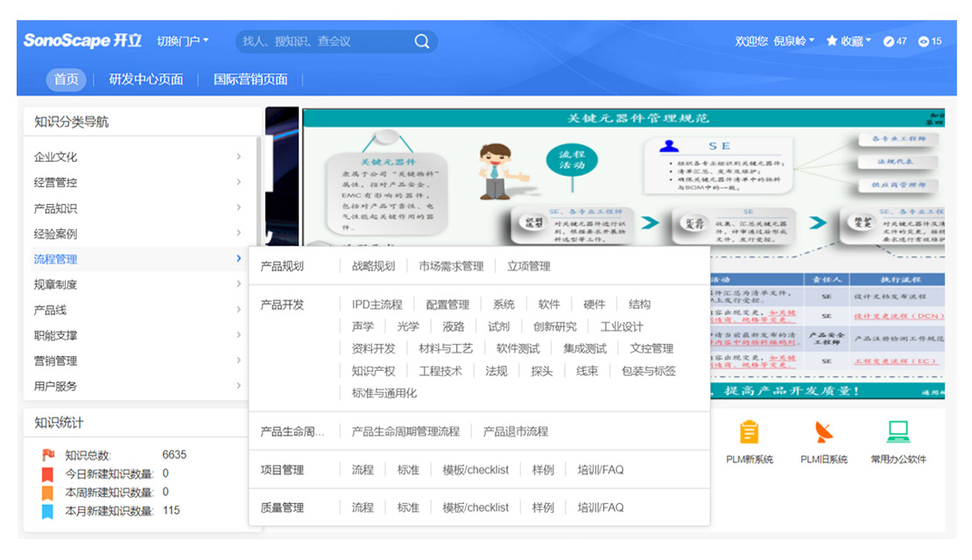Click the 知识产权 submenu link

(x=373, y=371)
